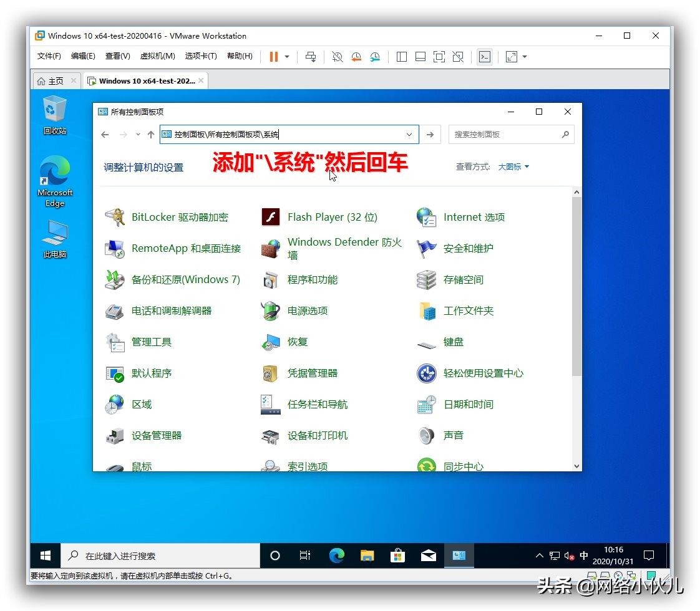700x611 pixels.
Task: Toggle the virtual machine console view
Action: [x=485, y=57]
